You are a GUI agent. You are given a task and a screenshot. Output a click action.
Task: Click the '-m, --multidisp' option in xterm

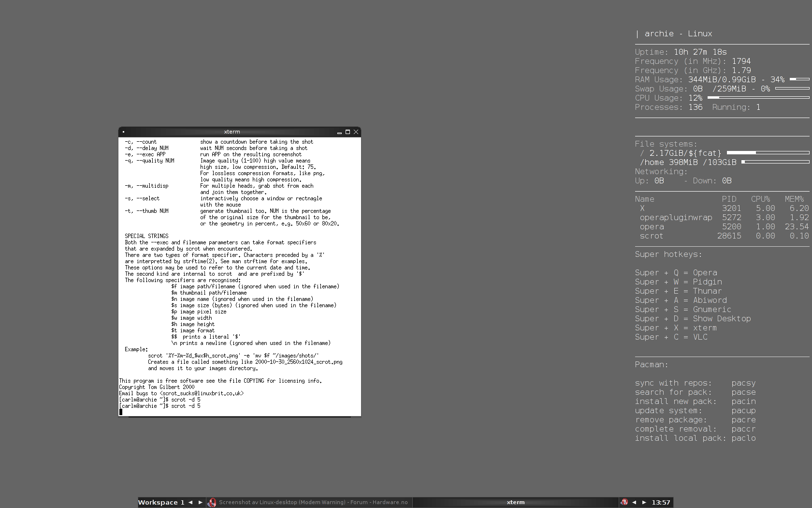[x=146, y=186]
